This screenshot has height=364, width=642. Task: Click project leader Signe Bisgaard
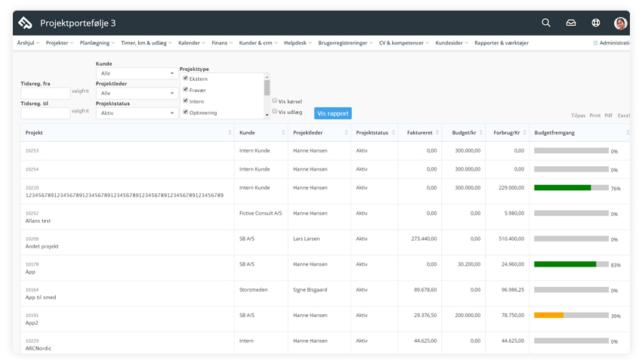pyautogui.click(x=310, y=290)
